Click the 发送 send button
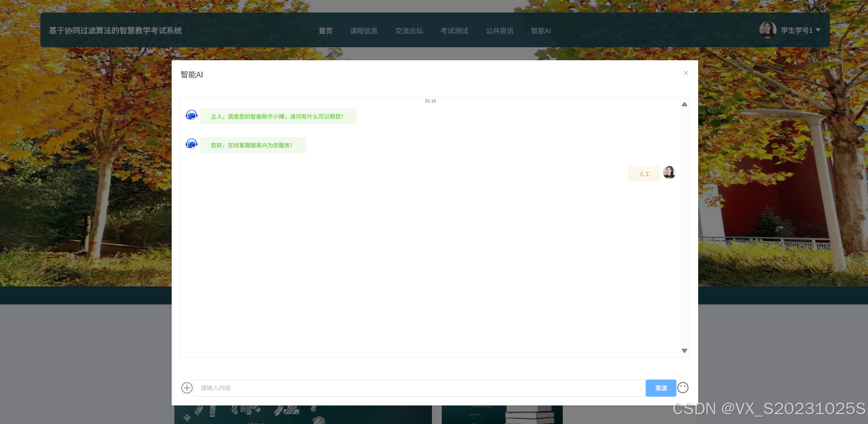Image resolution: width=868 pixels, height=424 pixels. (x=661, y=388)
